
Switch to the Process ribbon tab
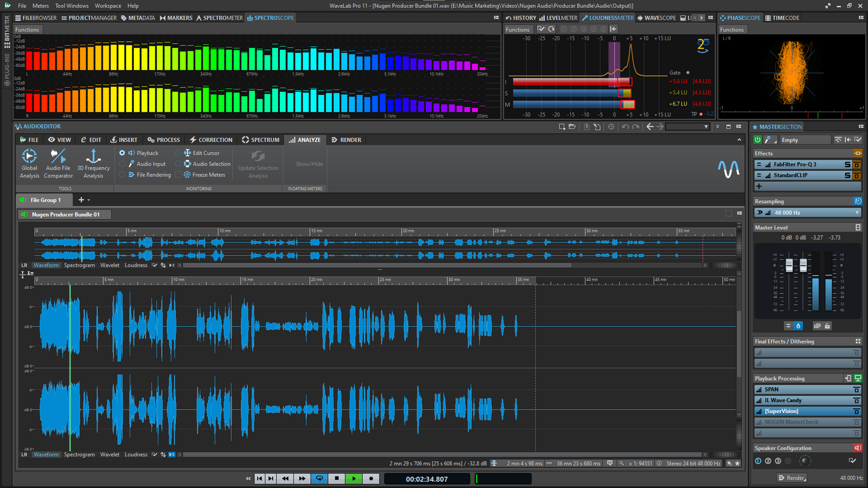pyautogui.click(x=163, y=140)
